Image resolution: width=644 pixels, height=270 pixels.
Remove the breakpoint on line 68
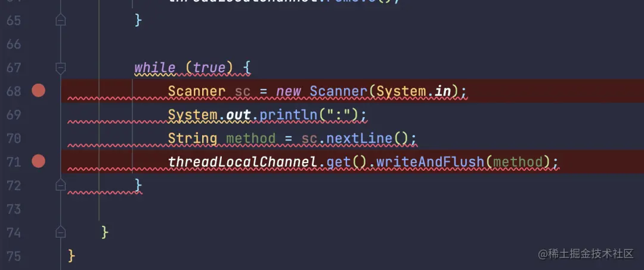point(39,91)
